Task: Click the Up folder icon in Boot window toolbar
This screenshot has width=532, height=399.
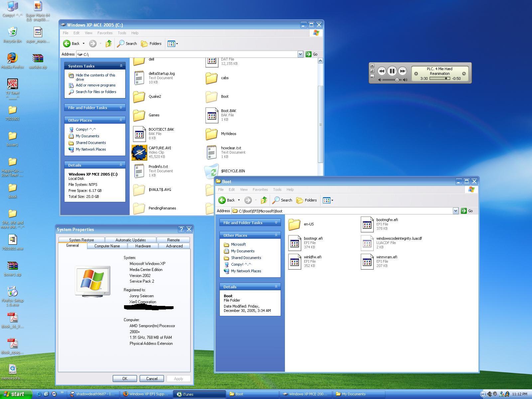Action: pyautogui.click(x=264, y=200)
